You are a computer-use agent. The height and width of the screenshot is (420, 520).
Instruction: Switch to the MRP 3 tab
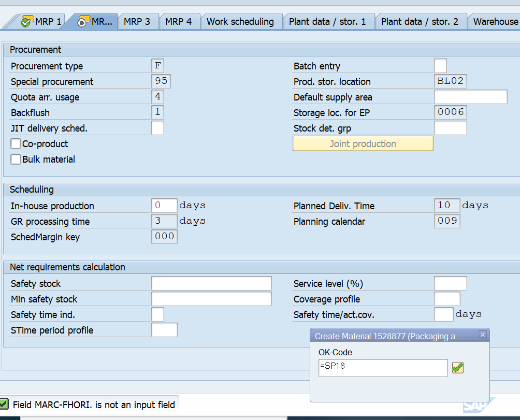click(138, 21)
